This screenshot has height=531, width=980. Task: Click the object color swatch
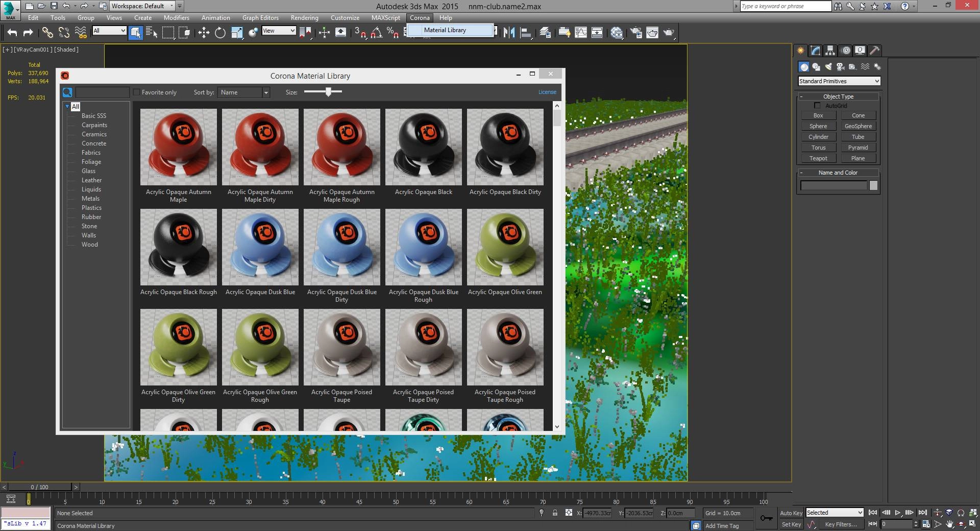873,186
